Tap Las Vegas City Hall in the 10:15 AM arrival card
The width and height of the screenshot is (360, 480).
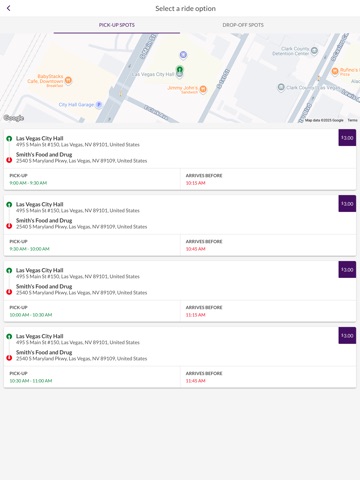tap(40, 138)
